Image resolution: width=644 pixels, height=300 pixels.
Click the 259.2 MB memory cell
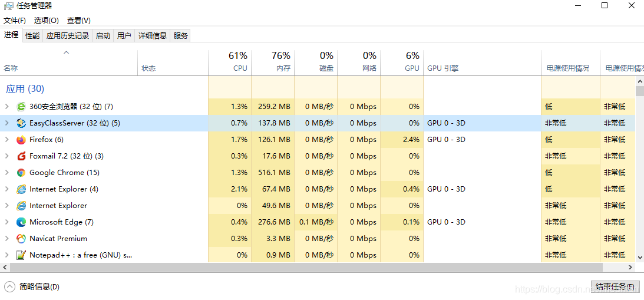pyautogui.click(x=273, y=107)
